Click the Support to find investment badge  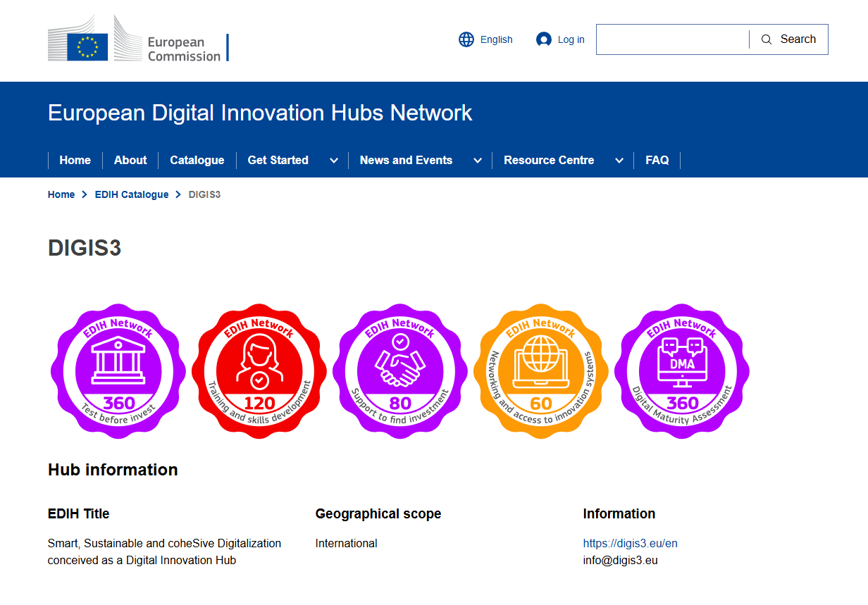(400, 370)
